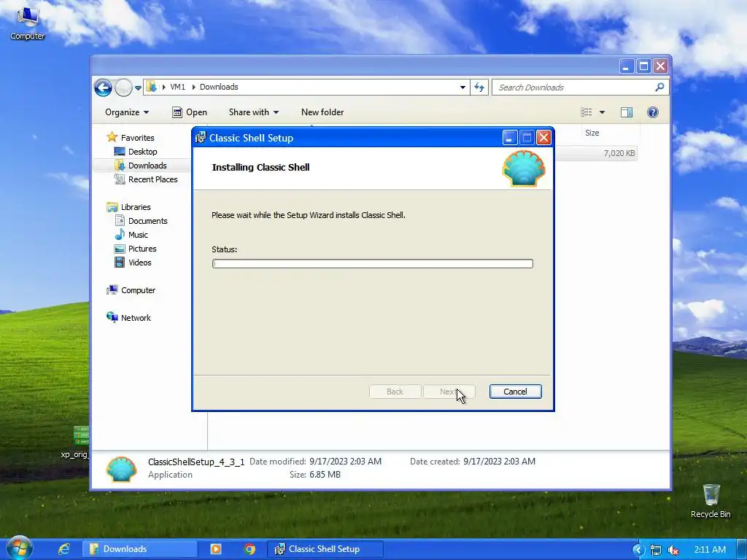Click New folder in the toolbar
747x560 pixels.
322,112
